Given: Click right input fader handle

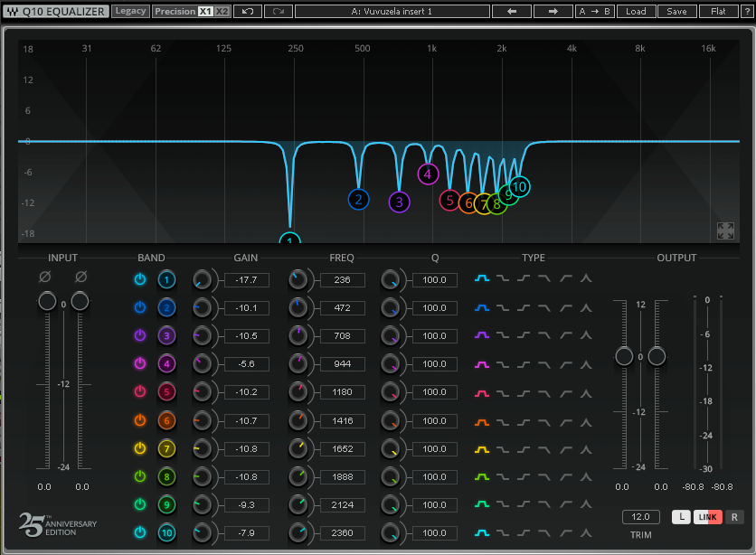Looking at the screenshot, I should [80, 302].
